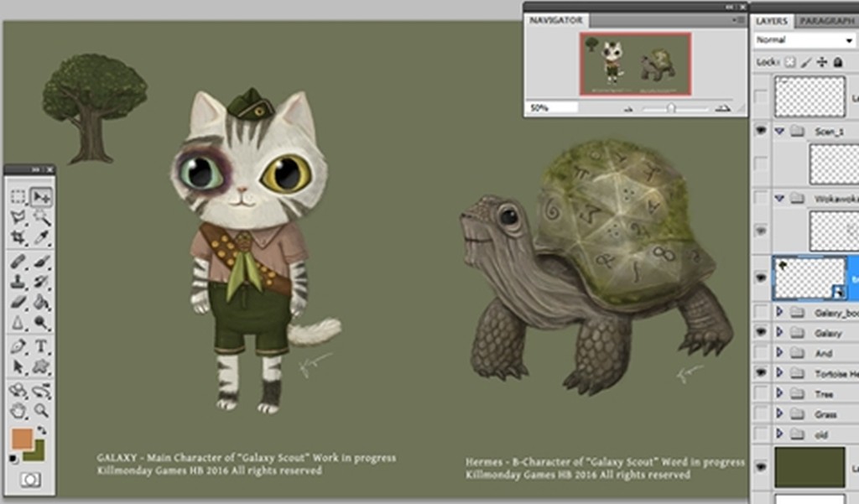Screen dimensions: 859x504
Task: Select the Healing Brush tool
Action: pyautogui.click(x=18, y=262)
